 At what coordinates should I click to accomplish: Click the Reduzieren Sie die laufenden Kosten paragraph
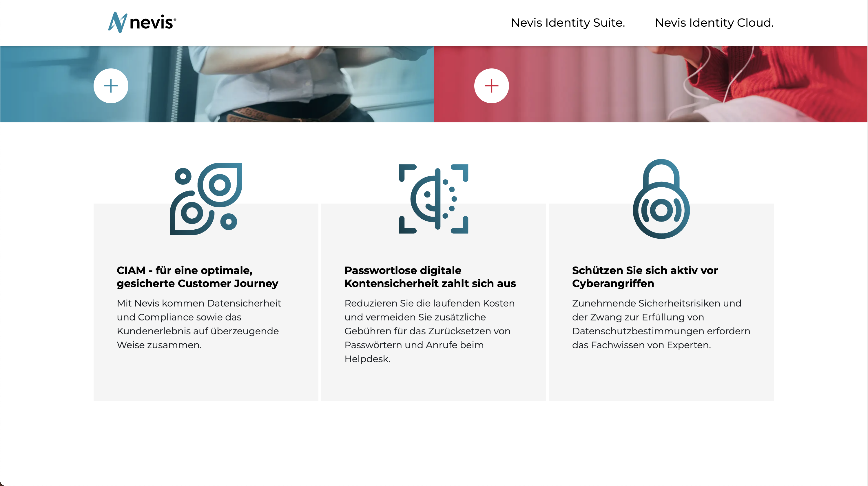(x=430, y=331)
